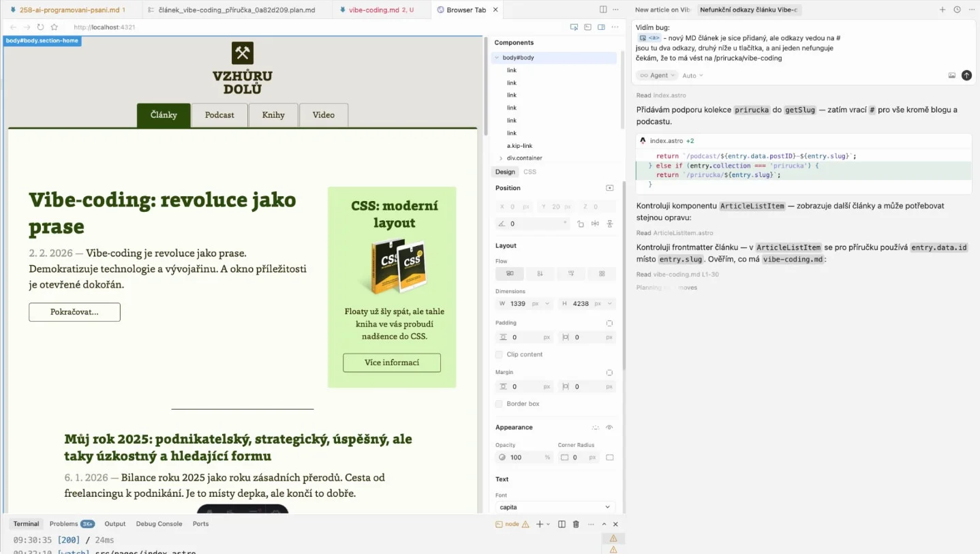Click the Více informací button
This screenshot has width=980, height=554.
pos(392,363)
